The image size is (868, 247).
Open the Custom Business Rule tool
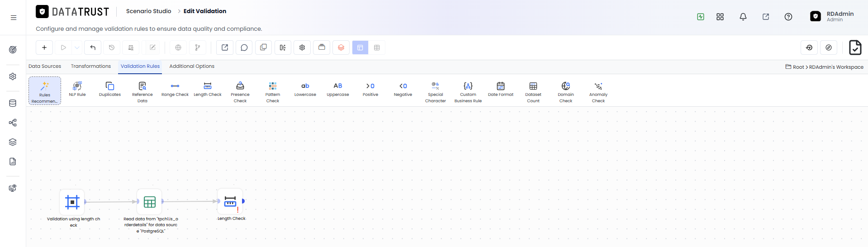point(468,92)
